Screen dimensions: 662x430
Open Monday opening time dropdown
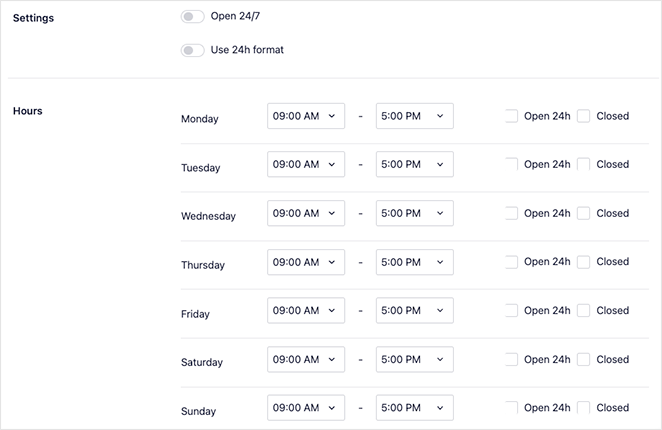306,116
